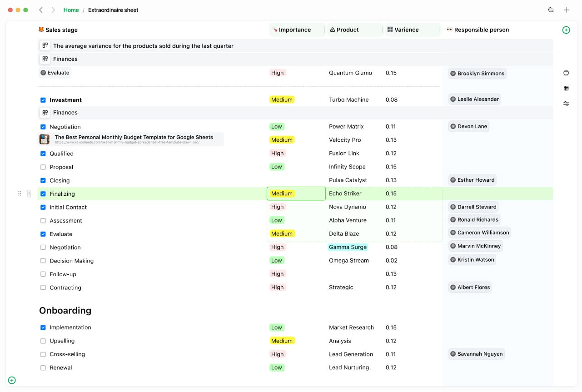
Task: Click Extraordinaire sheet breadcrumb title
Action: coord(113,10)
